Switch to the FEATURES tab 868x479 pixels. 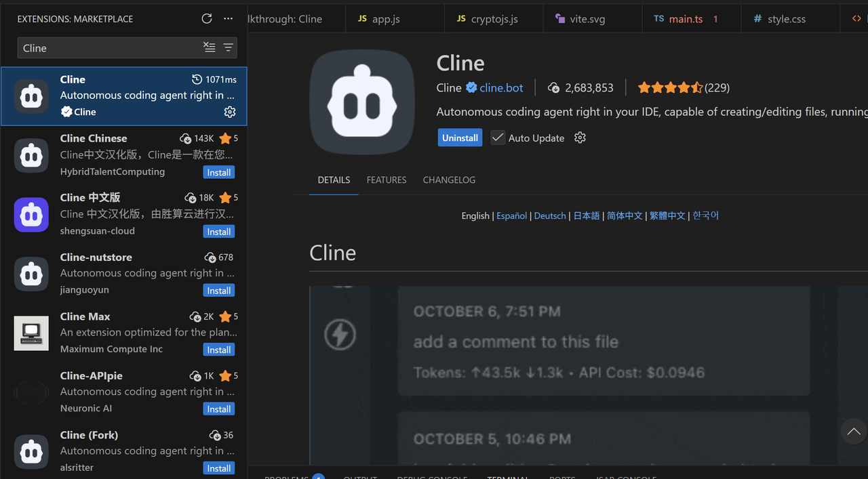387,180
